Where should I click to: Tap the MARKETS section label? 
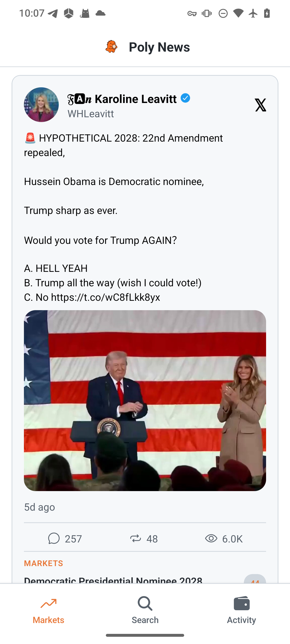(43, 563)
